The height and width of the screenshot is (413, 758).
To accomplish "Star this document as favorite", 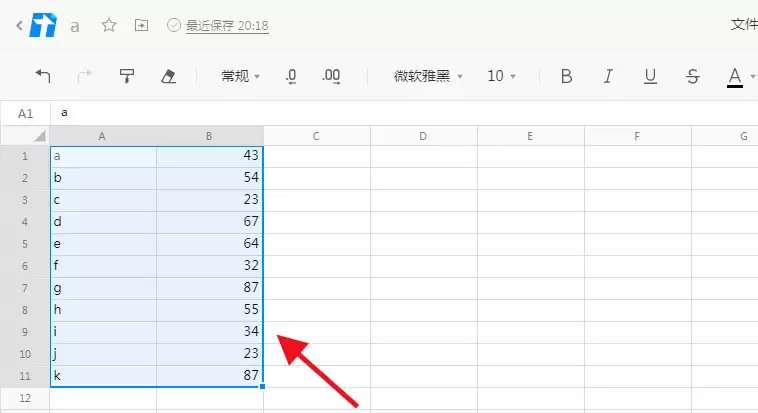I will (109, 25).
